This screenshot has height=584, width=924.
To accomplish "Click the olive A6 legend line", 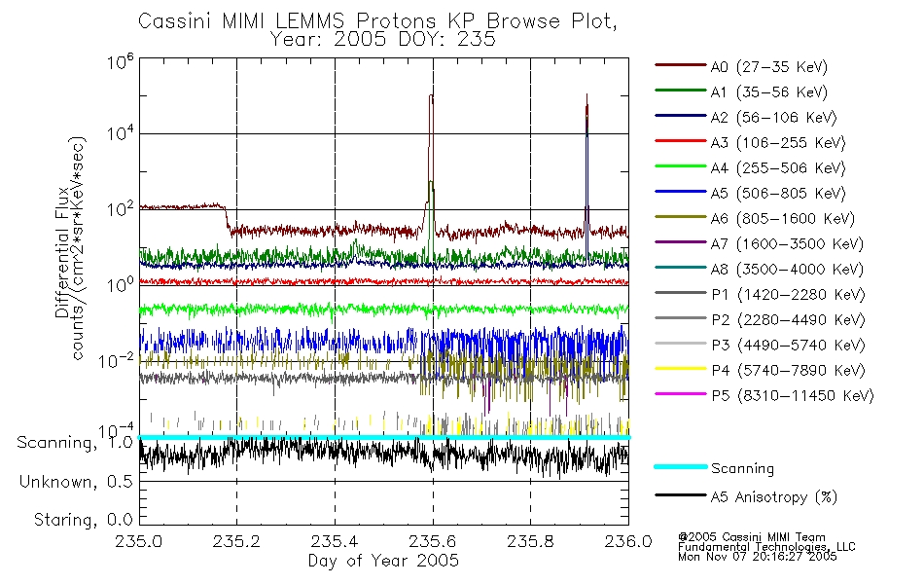I will coord(681,216).
